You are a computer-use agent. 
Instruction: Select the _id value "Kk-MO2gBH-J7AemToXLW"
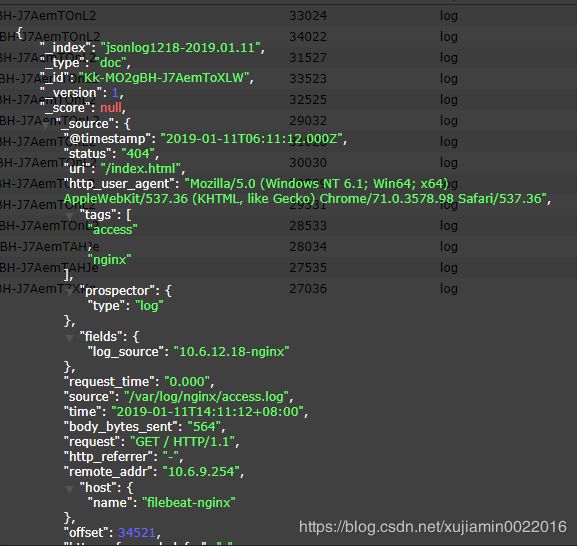[x=164, y=78]
